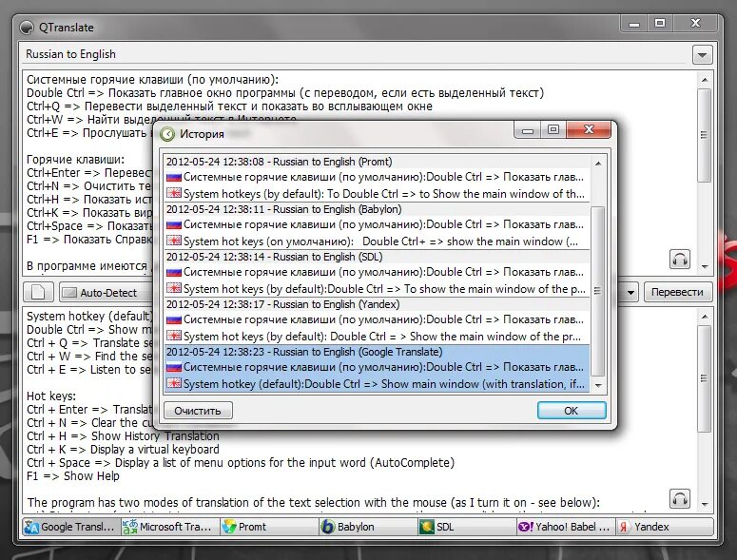This screenshot has height=560, width=737.
Task: Click the new blank document icon
Action: [x=38, y=292]
